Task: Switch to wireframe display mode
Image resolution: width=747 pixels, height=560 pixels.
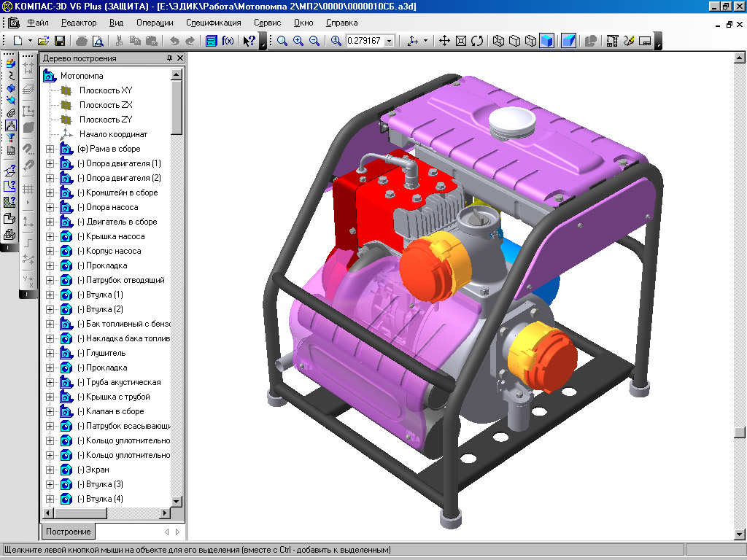Action: [x=498, y=41]
